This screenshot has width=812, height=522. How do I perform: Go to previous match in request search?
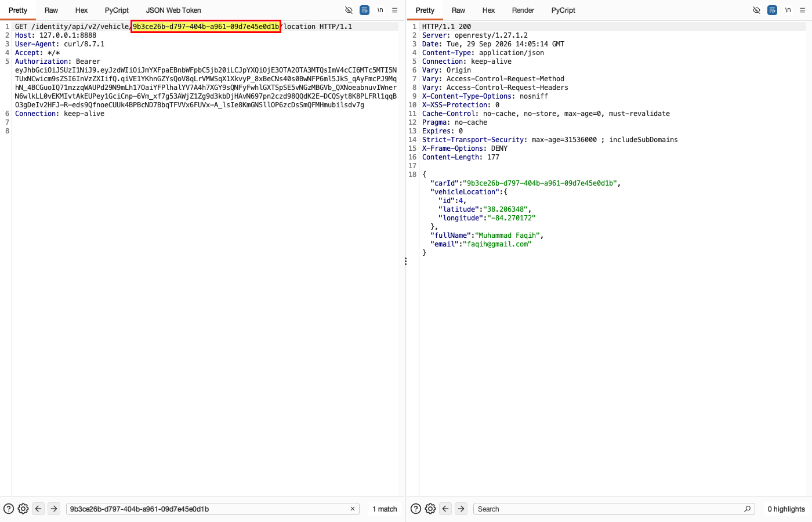38,509
